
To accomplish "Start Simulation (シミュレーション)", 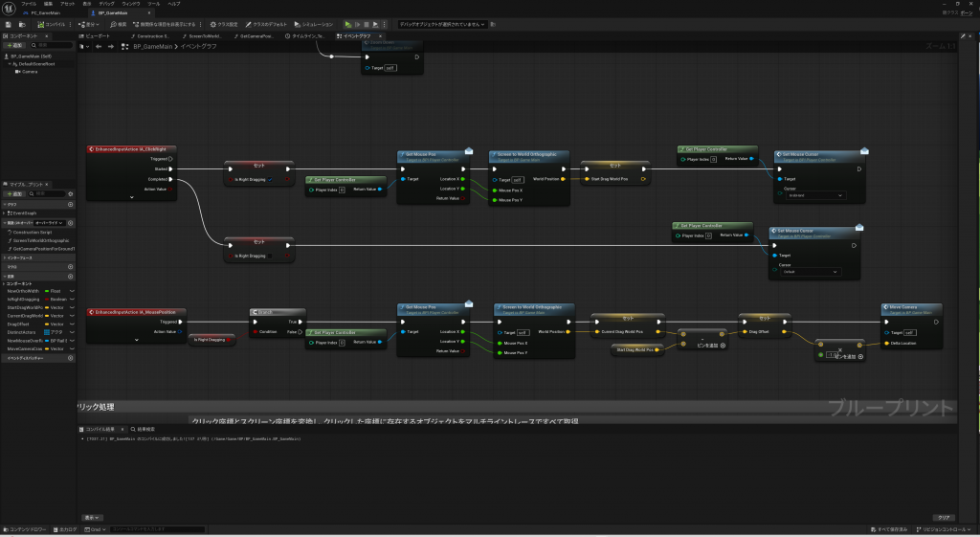I will click(x=314, y=24).
